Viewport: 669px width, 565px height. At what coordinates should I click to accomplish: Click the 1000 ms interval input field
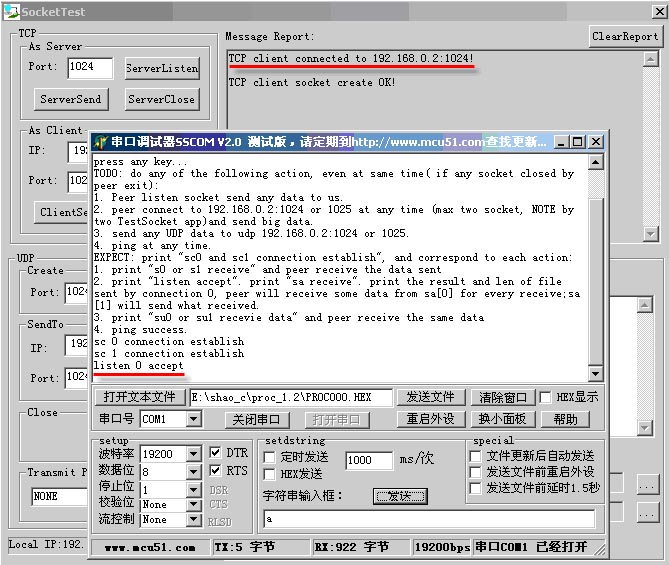click(369, 461)
